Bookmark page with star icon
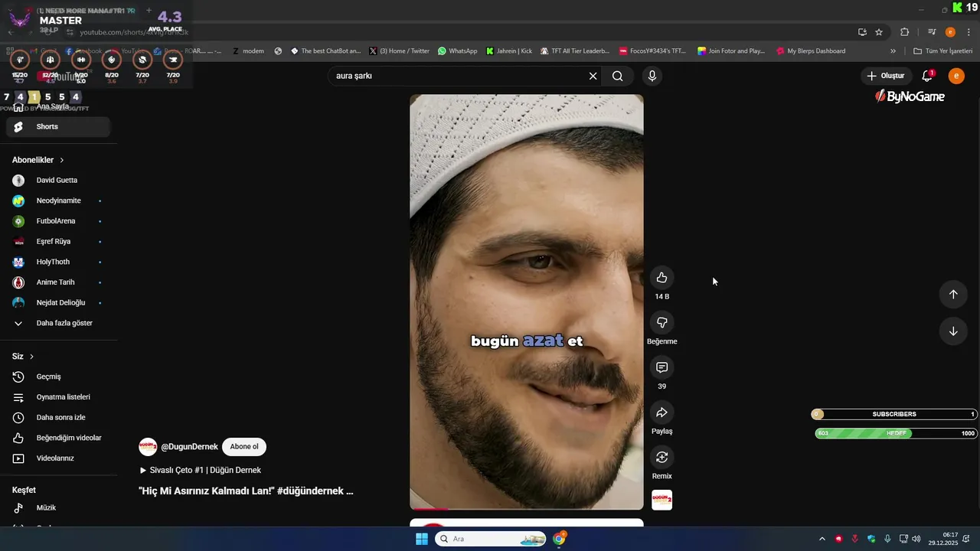Image resolution: width=980 pixels, height=551 pixels. [879, 32]
